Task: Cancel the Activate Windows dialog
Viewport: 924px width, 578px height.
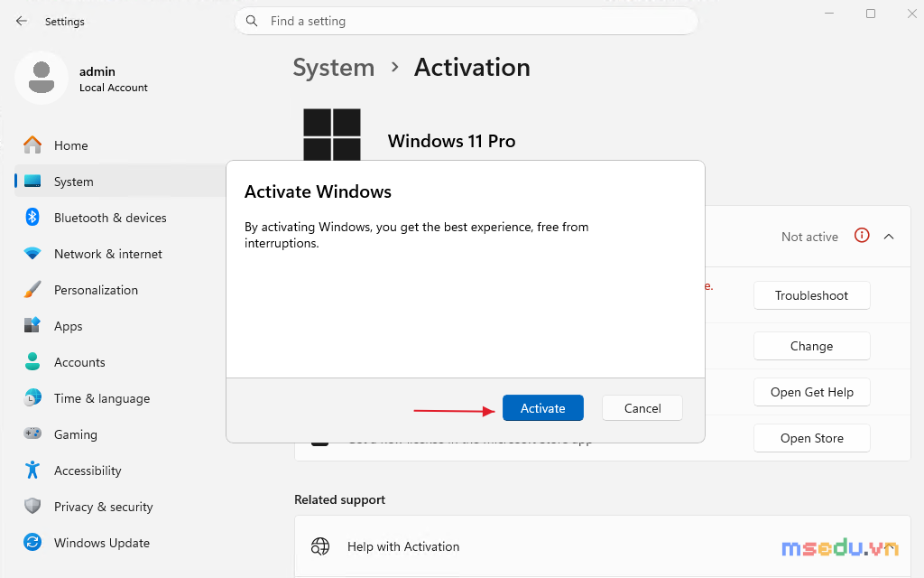Action: coord(642,408)
